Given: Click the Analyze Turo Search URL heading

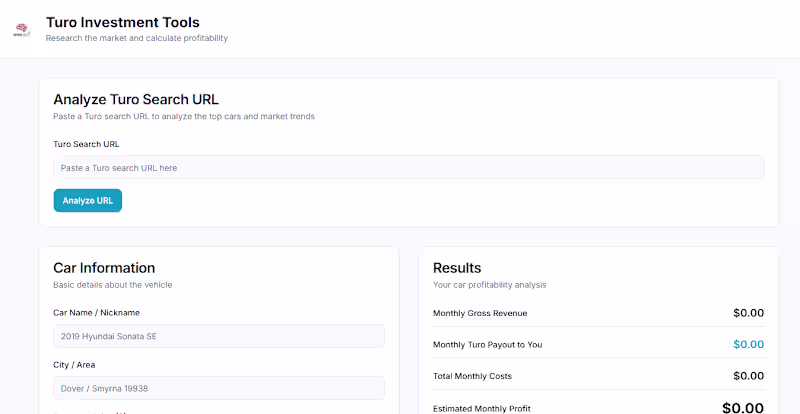Looking at the screenshot, I should pos(136,100).
